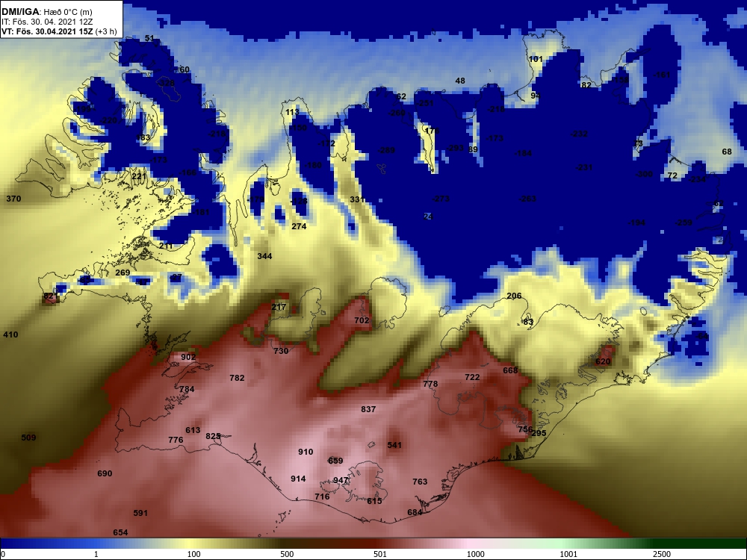Click the map value 620
This screenshot has height=560, width=747.
[603, 361]
